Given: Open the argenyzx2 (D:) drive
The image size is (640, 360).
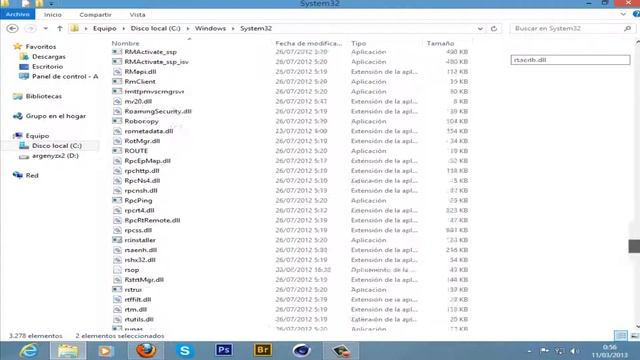Looking at the screenshot, I should coord(55,156).
